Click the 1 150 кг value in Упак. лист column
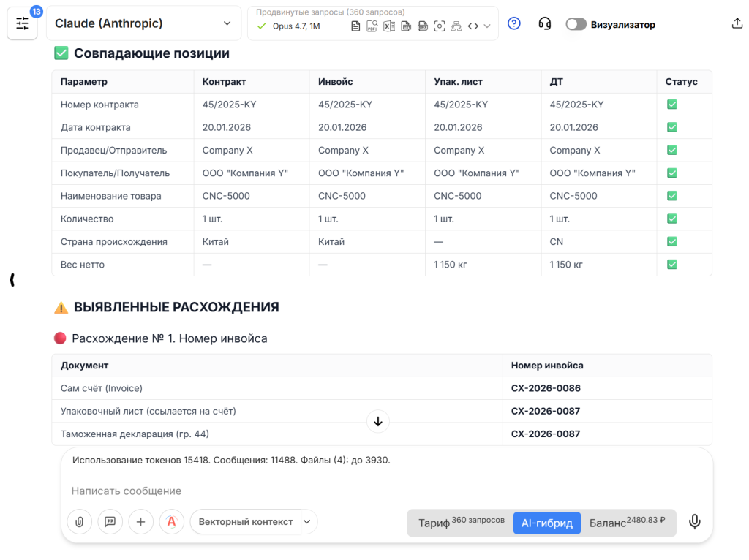The width and height of the screenshot is (749, 560). (x=451, y=265)
